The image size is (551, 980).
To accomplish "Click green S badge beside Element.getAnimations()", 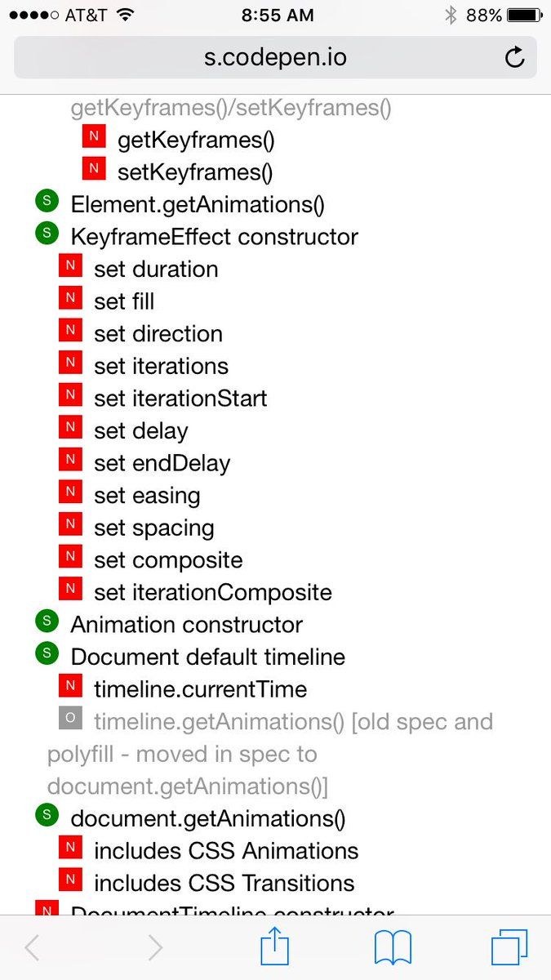I will click(47, 201).
